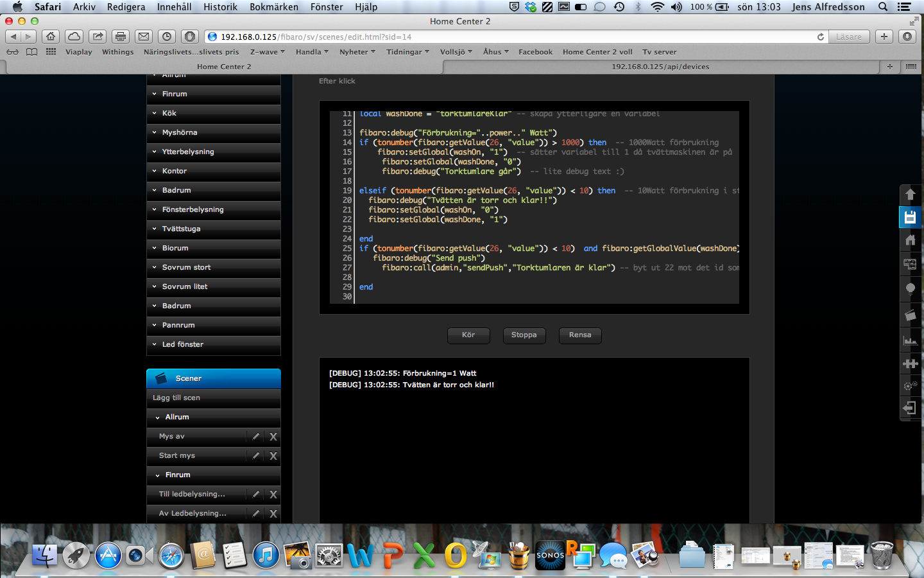This screenshot has height=578, width=924.
Task: Click the Stoppa button
Action: (x=524, y=335)
